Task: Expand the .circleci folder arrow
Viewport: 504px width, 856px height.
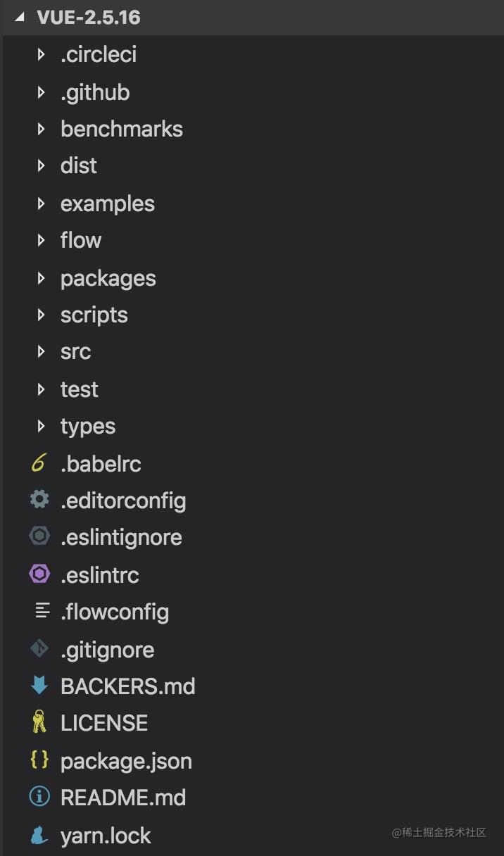Action: coord(42,54)
